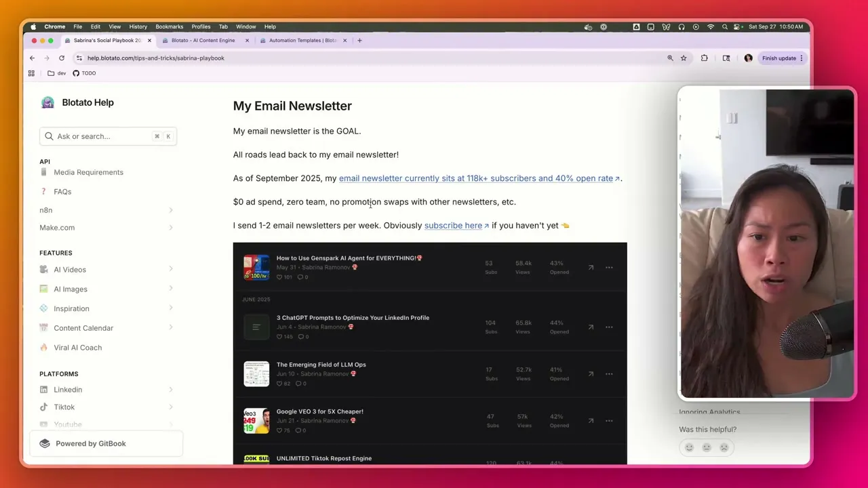The width and height of the screenshot is (868, 488).
Task: Click the Content Calendar sidebar icon
Action: pos(44,328)
